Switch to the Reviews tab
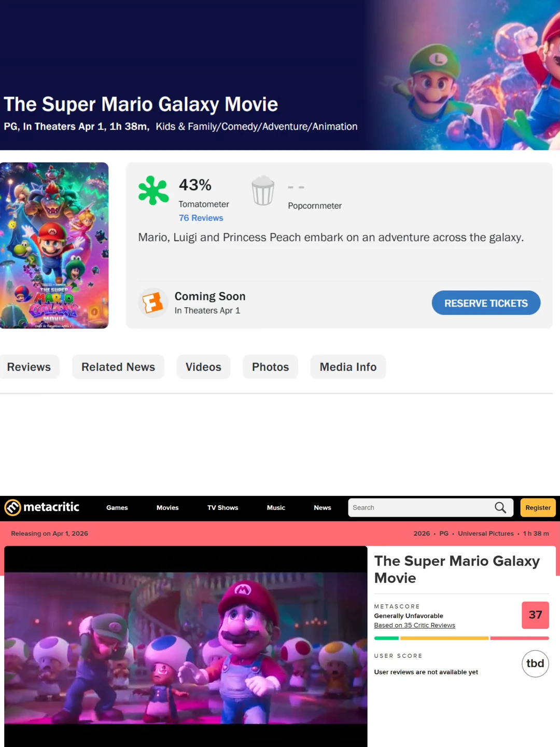This screenshot has width=560, height=747. (x=29, y=367)
